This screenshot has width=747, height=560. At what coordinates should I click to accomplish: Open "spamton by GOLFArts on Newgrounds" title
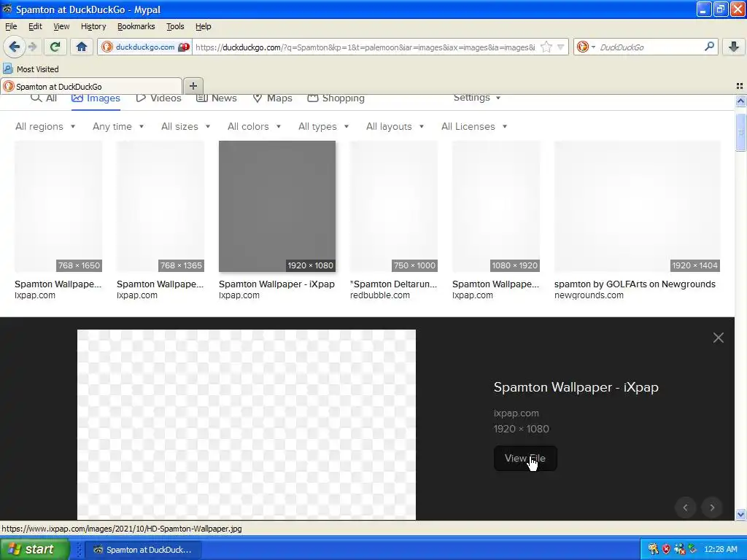coord(635,284)
